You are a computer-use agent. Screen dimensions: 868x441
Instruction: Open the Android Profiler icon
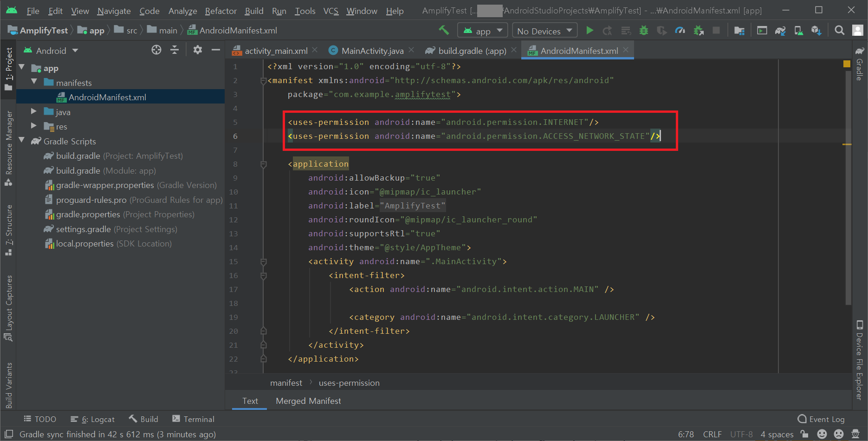[680, 30]
